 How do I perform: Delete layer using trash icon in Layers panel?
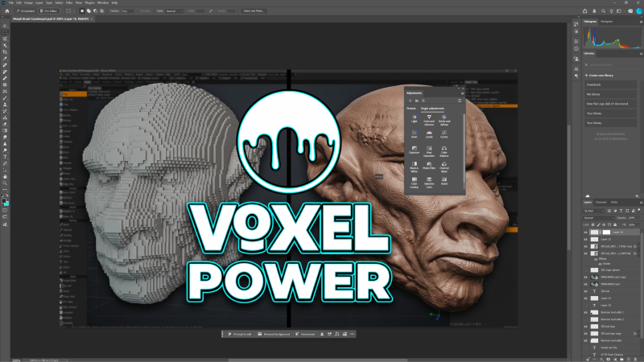pyautogui.click(x=635, y=359)
